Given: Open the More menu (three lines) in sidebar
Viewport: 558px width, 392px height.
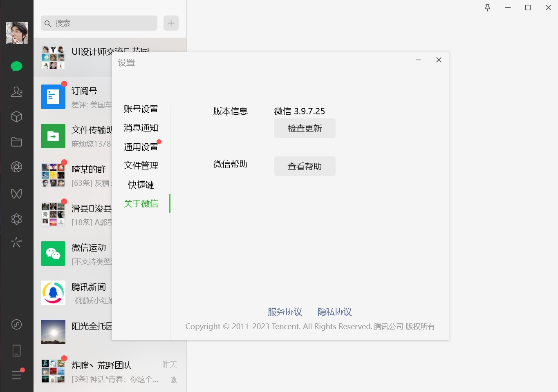Looking at the screenshot, I should click(x=16, y=375).
